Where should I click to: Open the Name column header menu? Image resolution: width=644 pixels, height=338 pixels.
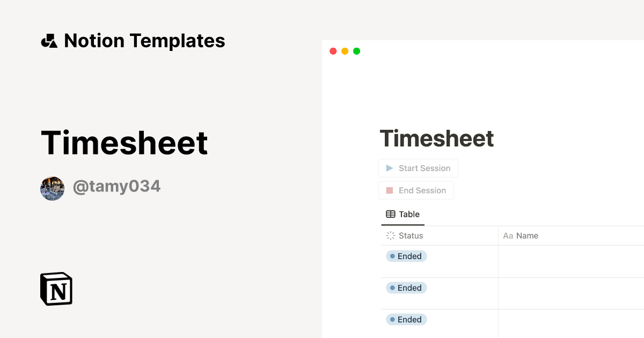pyautogui.click(x=529, y=236)
